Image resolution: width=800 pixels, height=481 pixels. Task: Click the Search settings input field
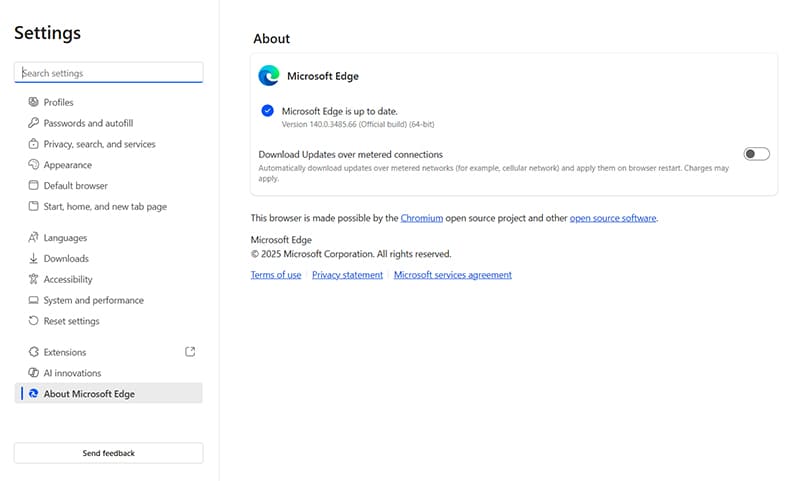click(109, 72)
